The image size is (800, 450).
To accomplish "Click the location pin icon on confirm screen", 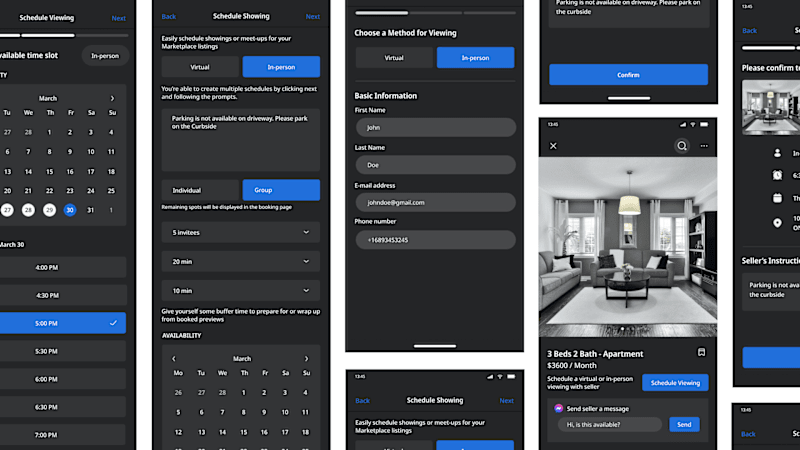I will [777, 222].
